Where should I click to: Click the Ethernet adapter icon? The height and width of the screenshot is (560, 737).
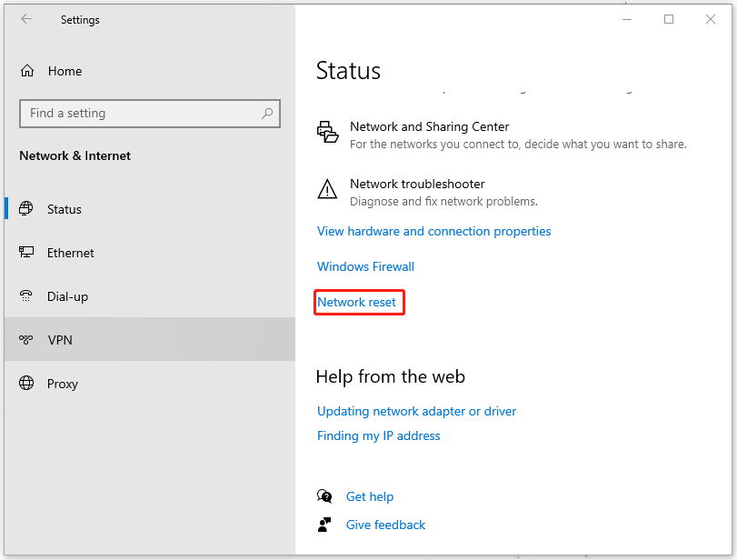coord(27,253)
